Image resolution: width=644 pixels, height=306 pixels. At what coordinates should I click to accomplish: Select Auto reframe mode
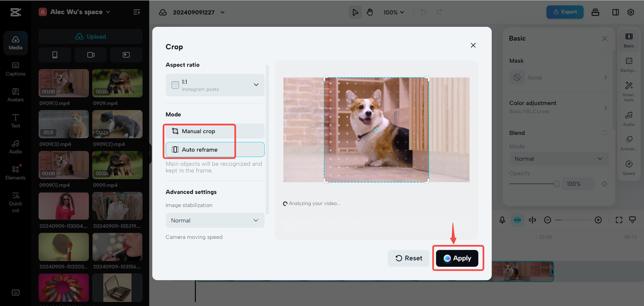215,149
